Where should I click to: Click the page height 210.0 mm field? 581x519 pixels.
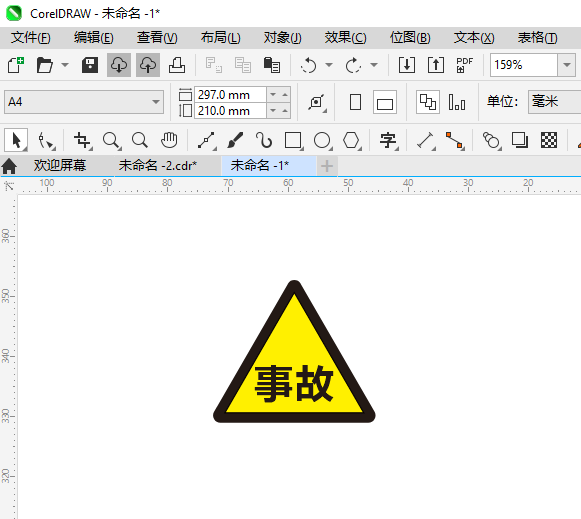point(230,110)
